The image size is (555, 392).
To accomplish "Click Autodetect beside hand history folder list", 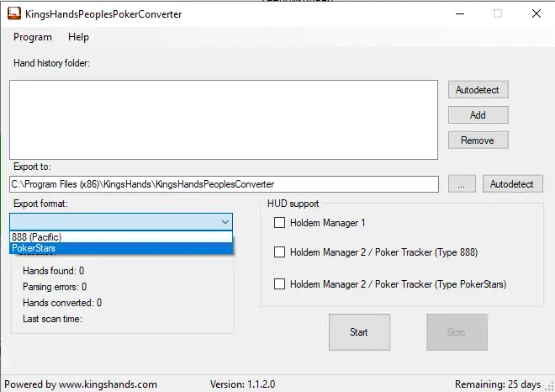I will [478, 90].
